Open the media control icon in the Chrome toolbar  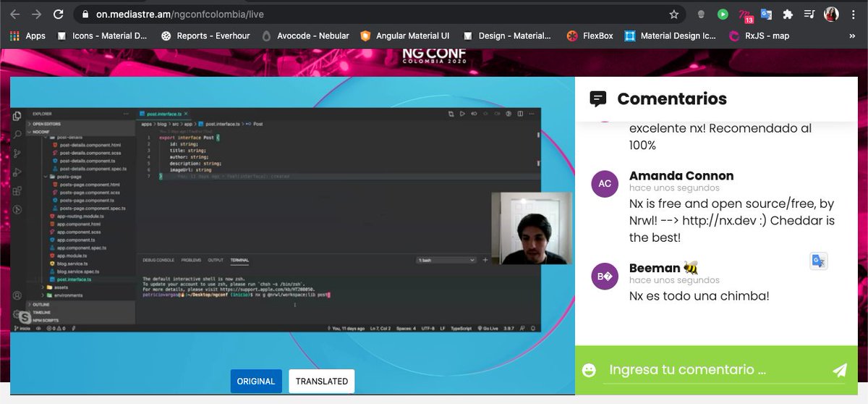coord(809,14)
